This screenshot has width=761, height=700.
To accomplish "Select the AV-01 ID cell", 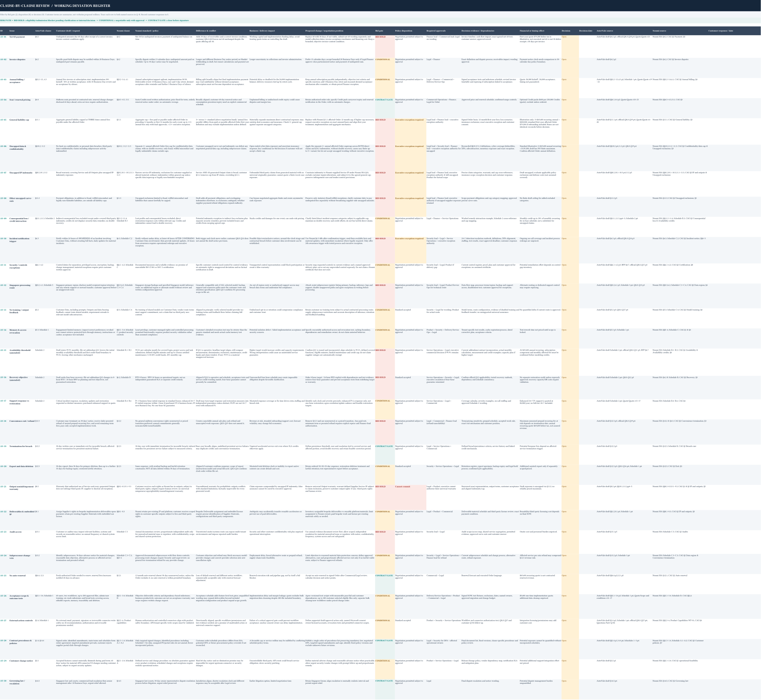I will click(x=4, y=46).
